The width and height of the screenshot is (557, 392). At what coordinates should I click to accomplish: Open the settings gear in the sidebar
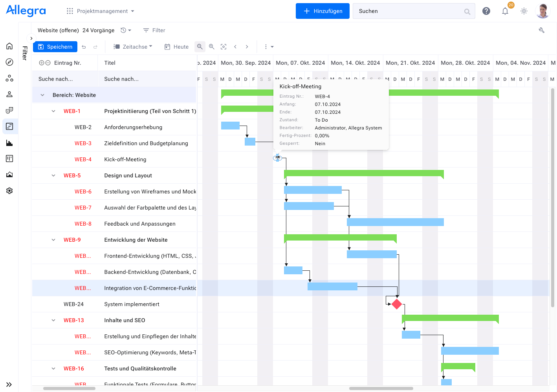(x=9, y=191)
